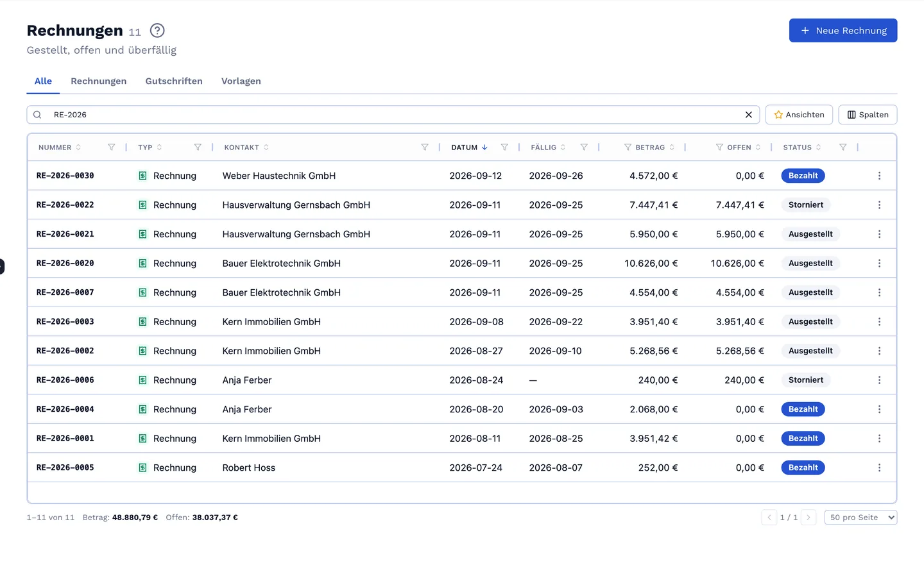Open filter for Typ column
This screenshot has width=924, height=565.
pos(198,148)
